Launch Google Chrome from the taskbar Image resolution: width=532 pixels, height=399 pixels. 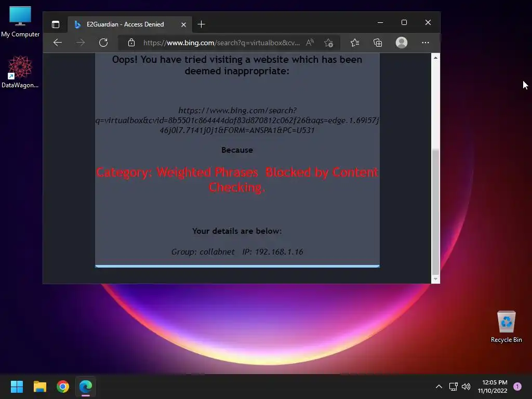[x=63, y=387]
